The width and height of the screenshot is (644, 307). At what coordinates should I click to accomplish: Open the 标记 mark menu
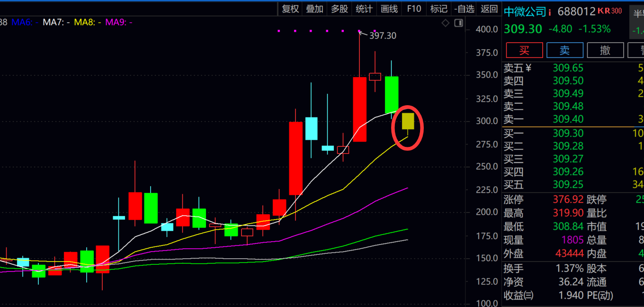point(438,9)
